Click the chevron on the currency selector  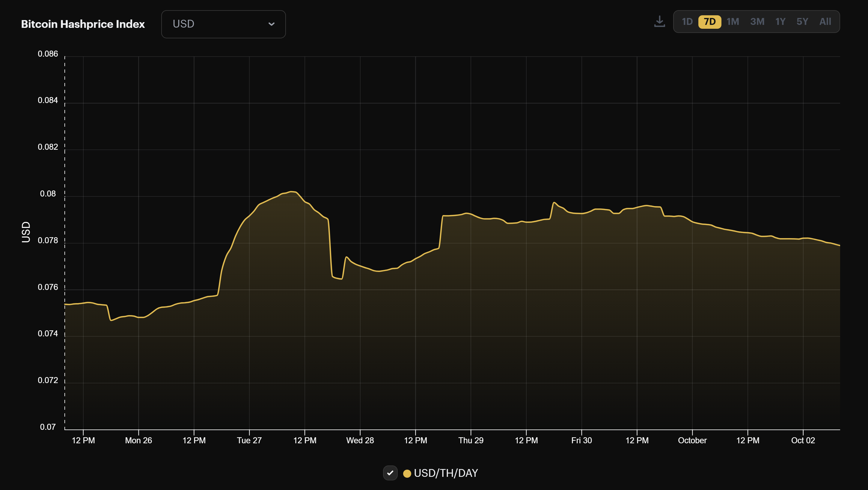(x=272, y=24)
